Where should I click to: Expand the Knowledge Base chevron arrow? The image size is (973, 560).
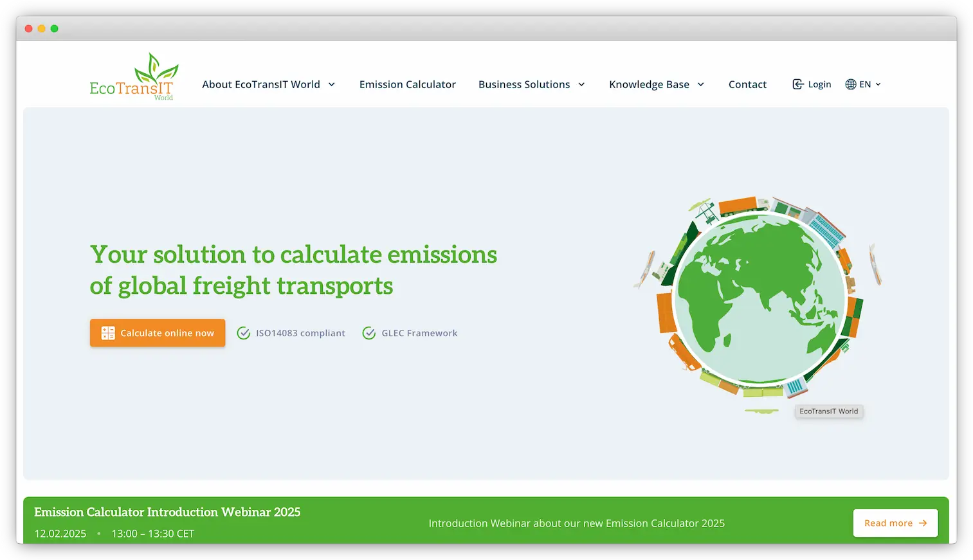[701, 84]
